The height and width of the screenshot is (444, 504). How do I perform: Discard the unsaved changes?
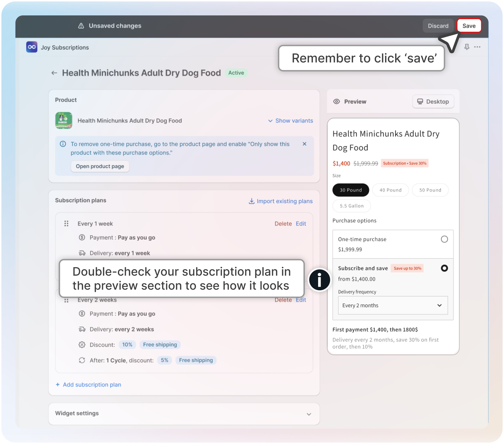438,26
